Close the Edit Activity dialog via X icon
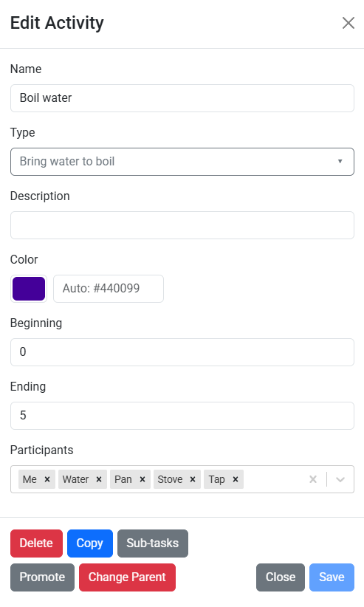 (348, 23)
